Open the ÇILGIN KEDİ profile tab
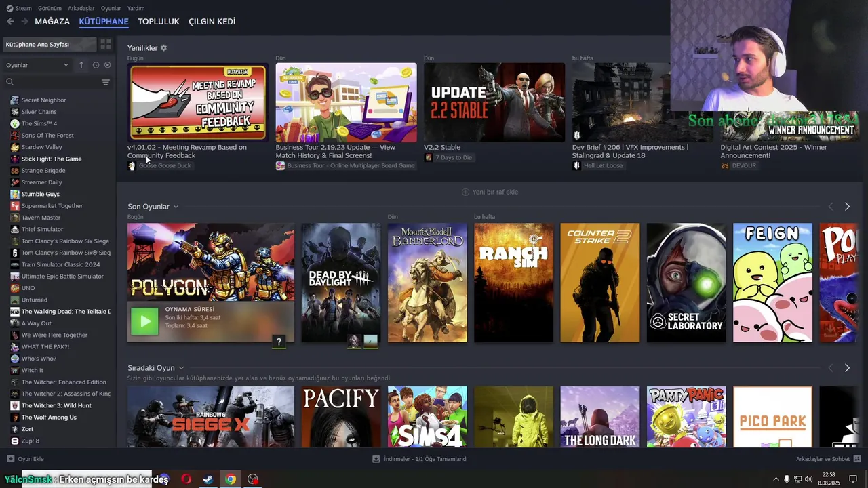 tap(212, 22)
